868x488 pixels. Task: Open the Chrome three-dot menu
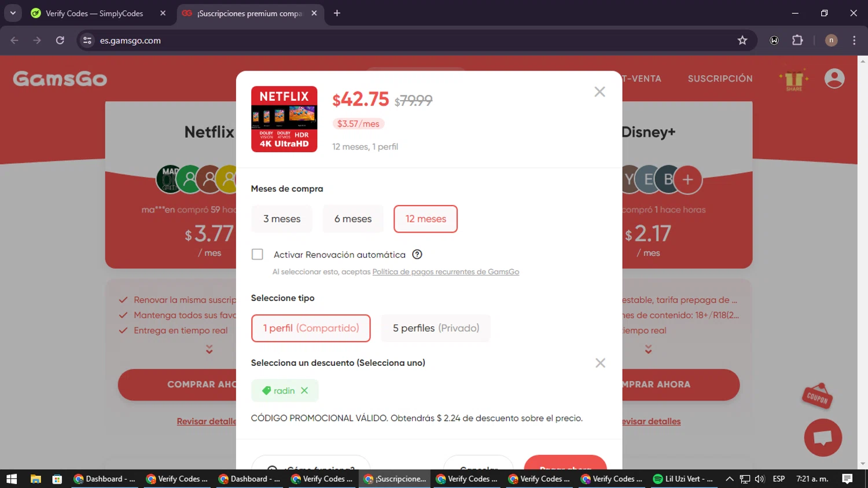tap(854, 41)
